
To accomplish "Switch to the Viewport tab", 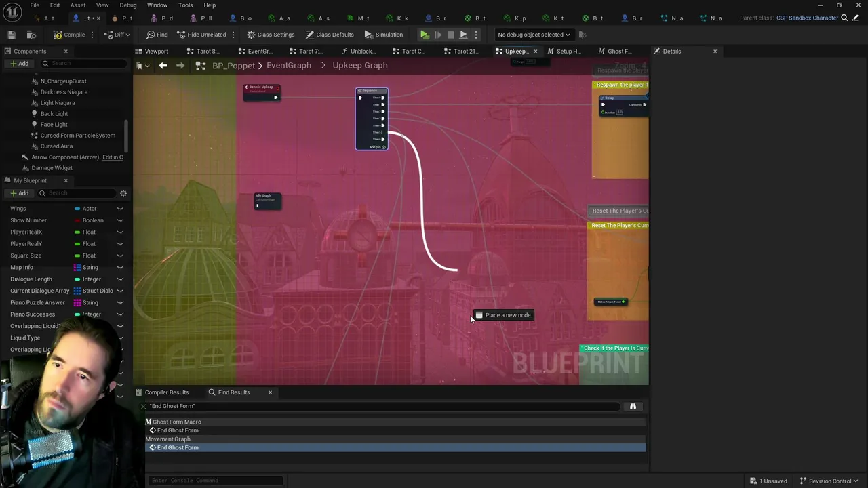I will (x=157, y=51).
